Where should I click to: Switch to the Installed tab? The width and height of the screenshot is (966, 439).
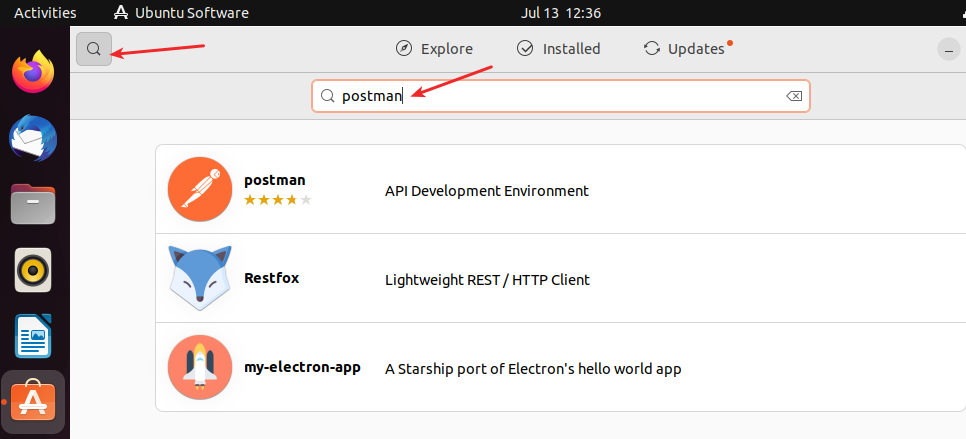(558, 49)
